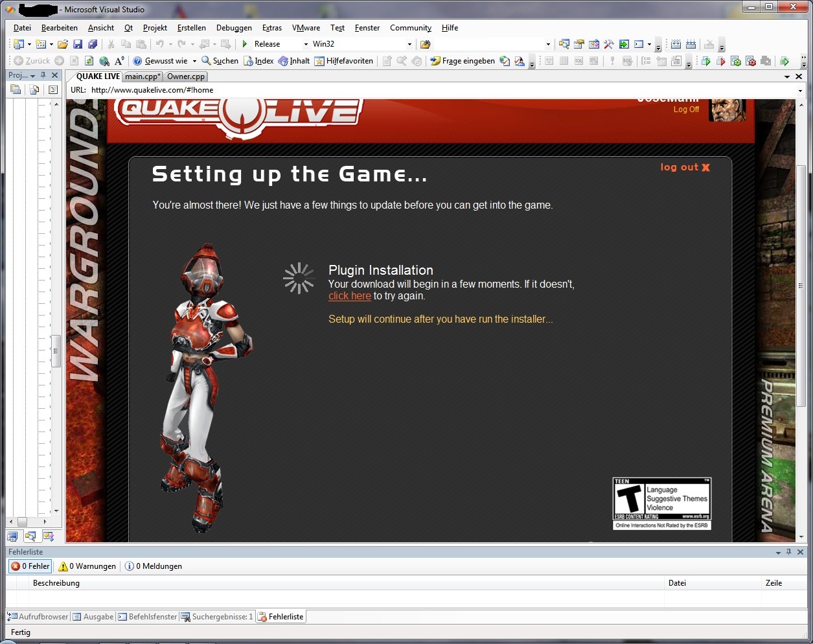Expand the Release configuration dropdown

point(306,44)
